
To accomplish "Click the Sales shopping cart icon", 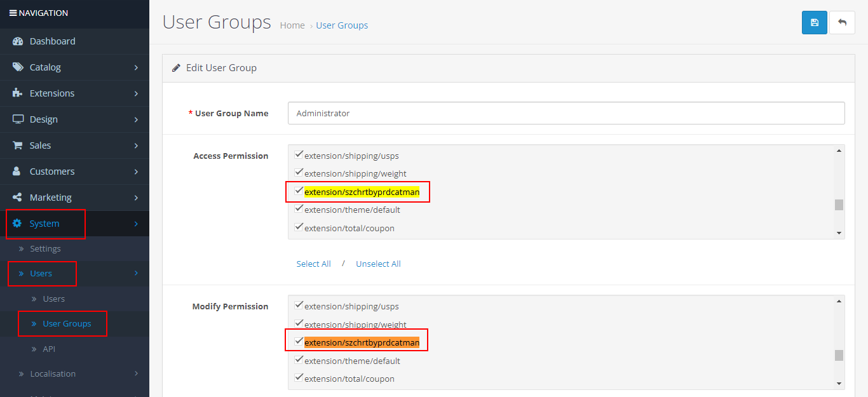I will (18, 145).
